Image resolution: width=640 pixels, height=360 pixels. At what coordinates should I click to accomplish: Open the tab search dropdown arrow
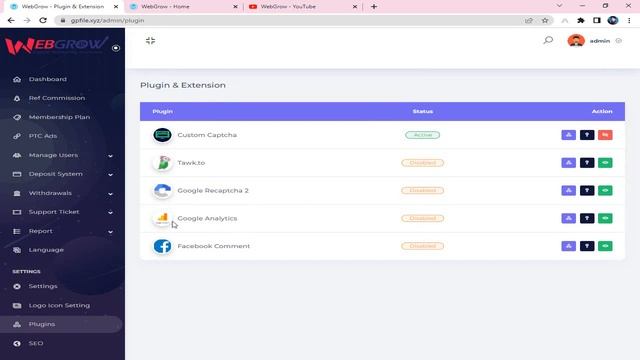click(560, 6)
